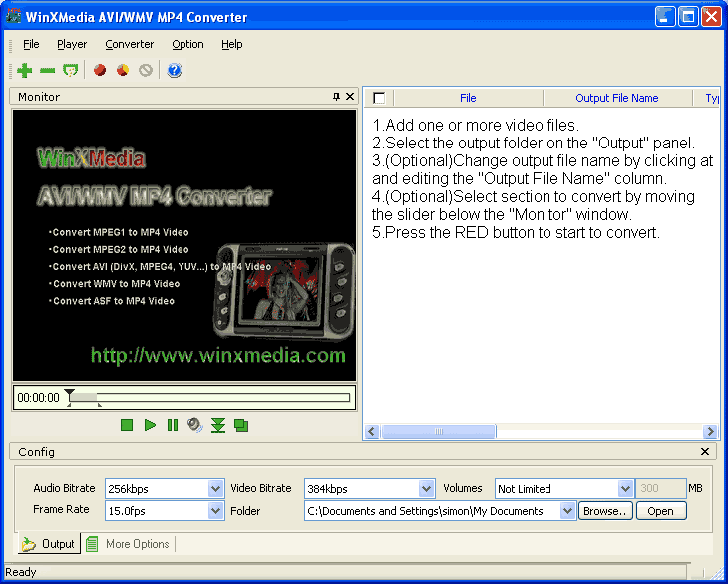Click the grey stop conversion icon
The image size is (728, 584).
click(x=146, y=70)
